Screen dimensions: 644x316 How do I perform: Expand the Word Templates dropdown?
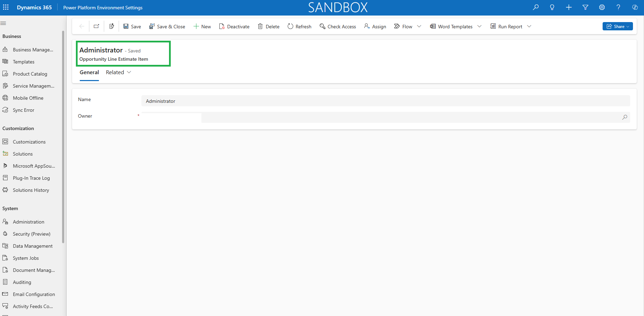479,26
